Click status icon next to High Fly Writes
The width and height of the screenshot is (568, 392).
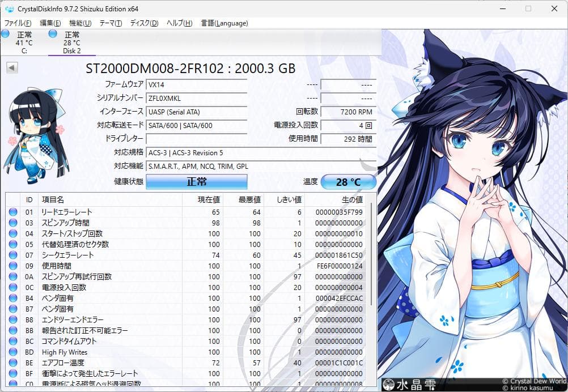(x=12, y=352)
